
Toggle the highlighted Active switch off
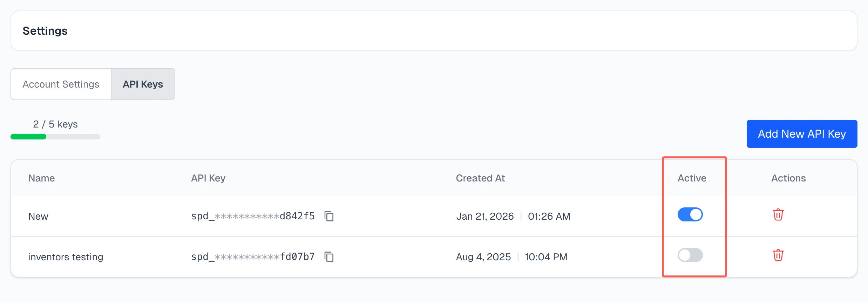click(x=690, y=214)
